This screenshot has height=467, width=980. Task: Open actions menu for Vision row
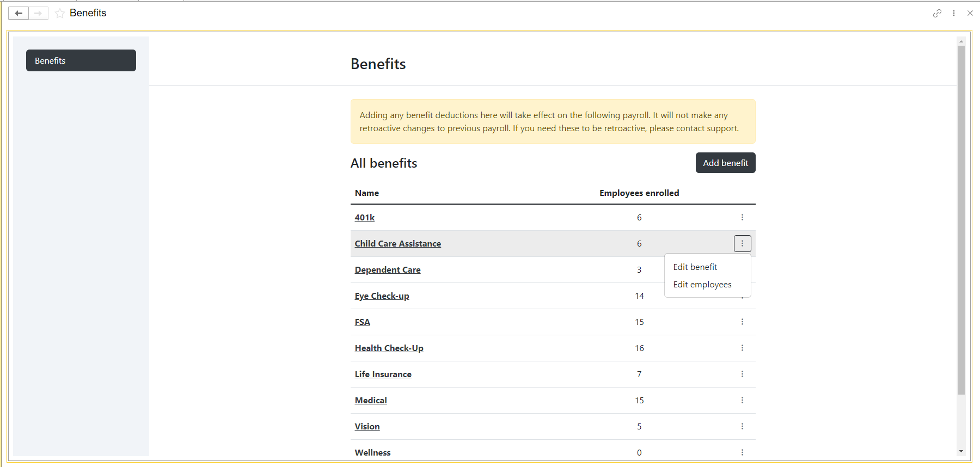click(742, 426)
